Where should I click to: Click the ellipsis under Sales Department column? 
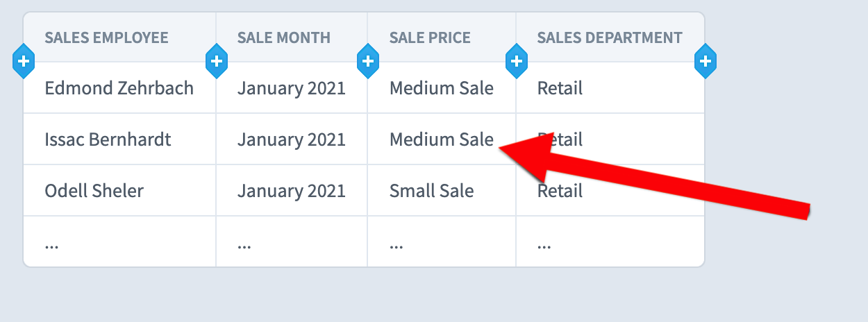(x=544, y=245)
